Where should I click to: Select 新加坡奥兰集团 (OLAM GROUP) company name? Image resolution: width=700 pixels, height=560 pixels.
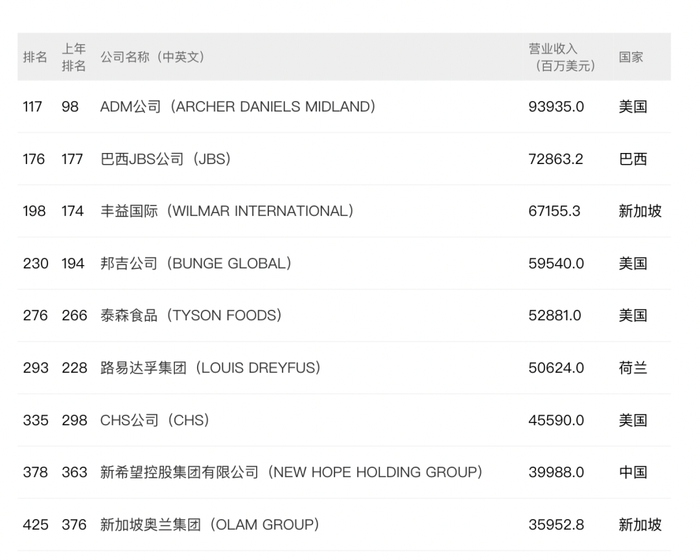[x=210, y=524]
